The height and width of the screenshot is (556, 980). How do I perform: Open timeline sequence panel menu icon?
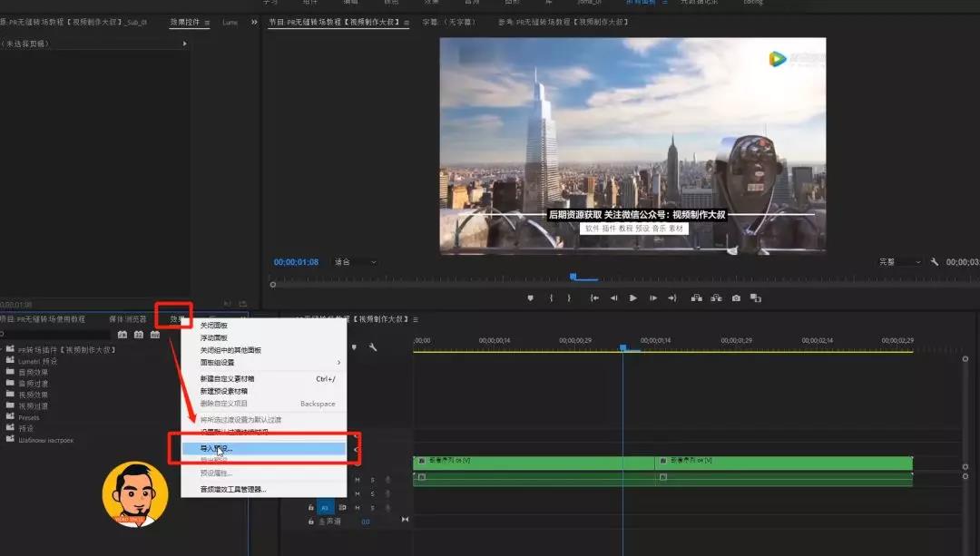pyautogui.click(x=416, y=319)
